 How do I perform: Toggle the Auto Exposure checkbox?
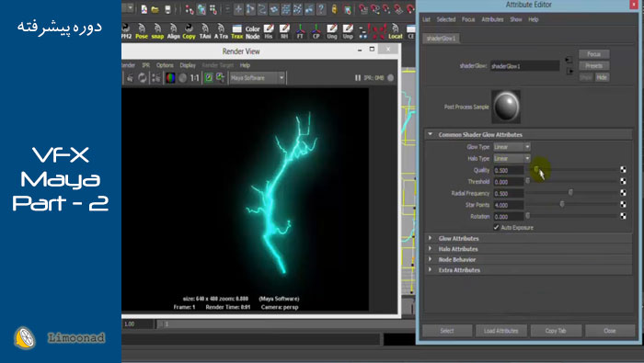(x=496, y=227)
